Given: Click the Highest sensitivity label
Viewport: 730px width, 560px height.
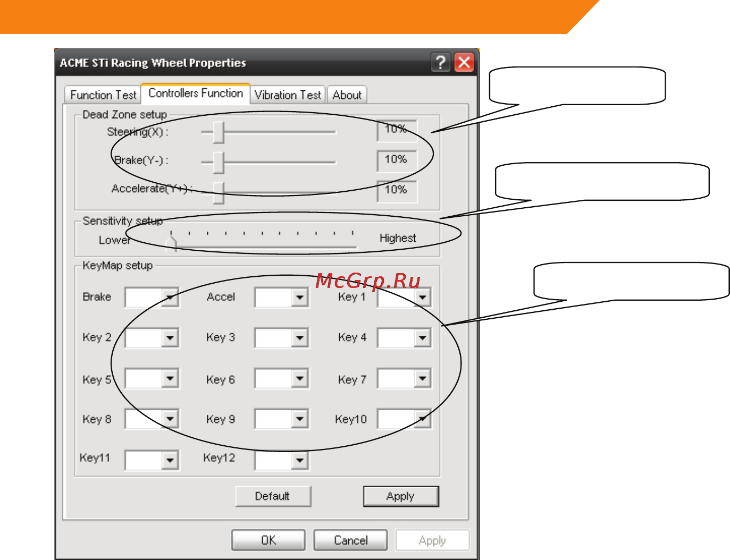Looking at the screenshot, I should pos(398,238).
